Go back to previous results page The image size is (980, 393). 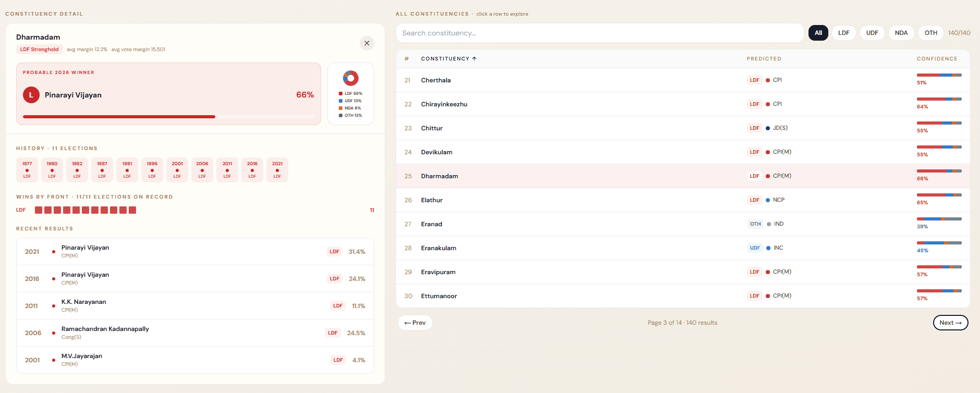coord(415,323)
